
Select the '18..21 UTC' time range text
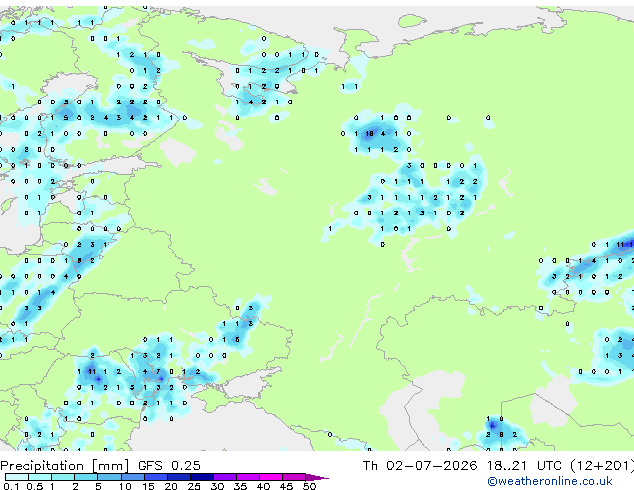click(524, 466)
